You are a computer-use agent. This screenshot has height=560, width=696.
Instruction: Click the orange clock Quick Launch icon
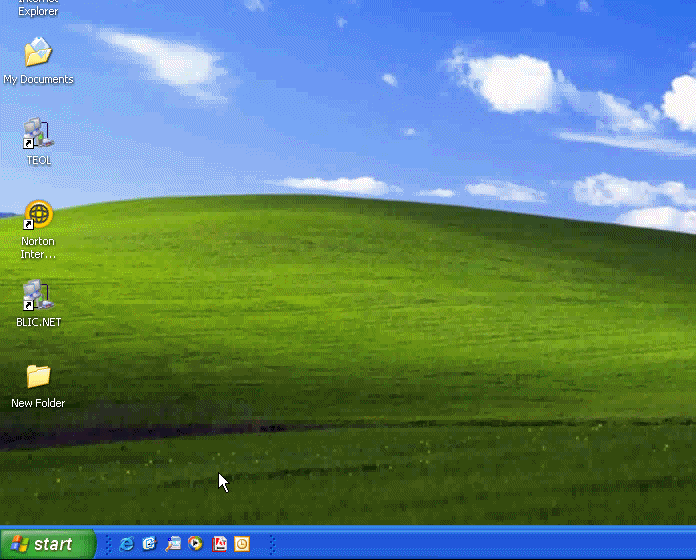242,544
